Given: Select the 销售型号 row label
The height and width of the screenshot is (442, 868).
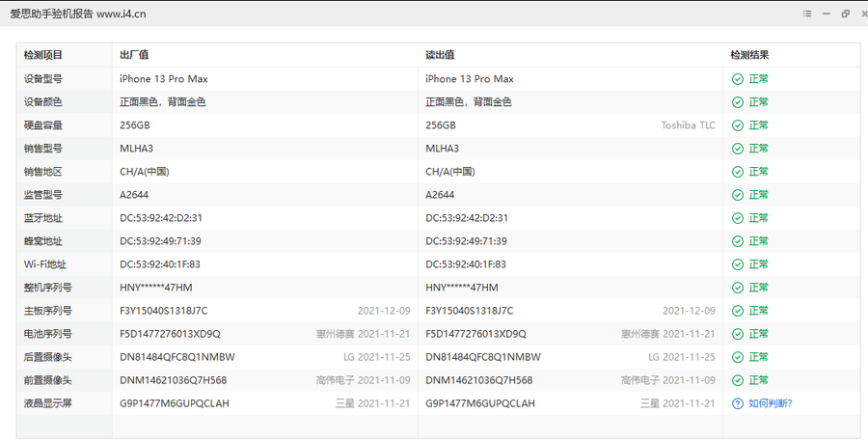Looking at the screenshot, I should (x=43, y=149).
